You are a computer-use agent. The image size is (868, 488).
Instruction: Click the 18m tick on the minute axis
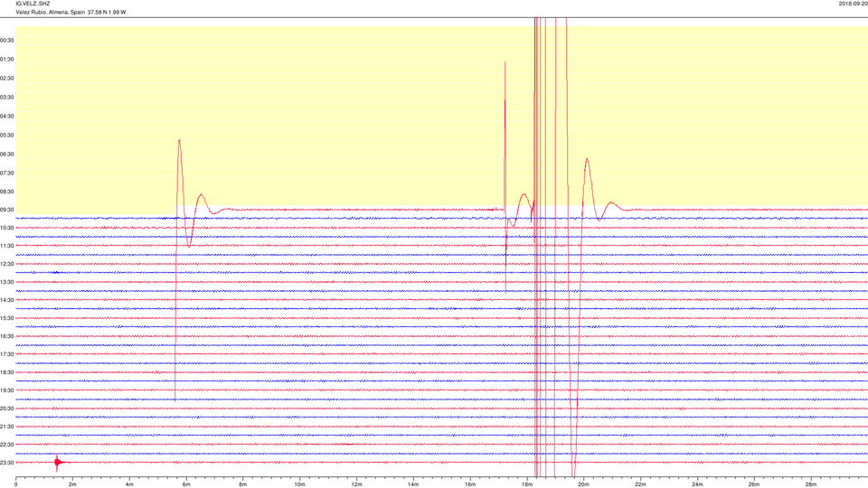click(526, 484)
